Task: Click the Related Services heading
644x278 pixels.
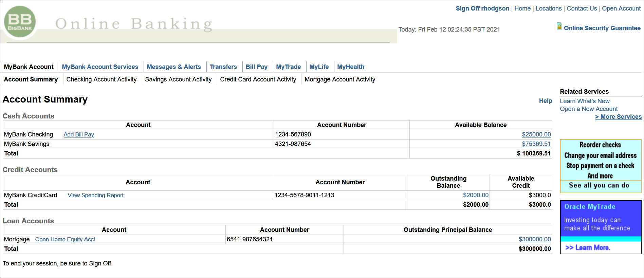Action: point(584,92)
